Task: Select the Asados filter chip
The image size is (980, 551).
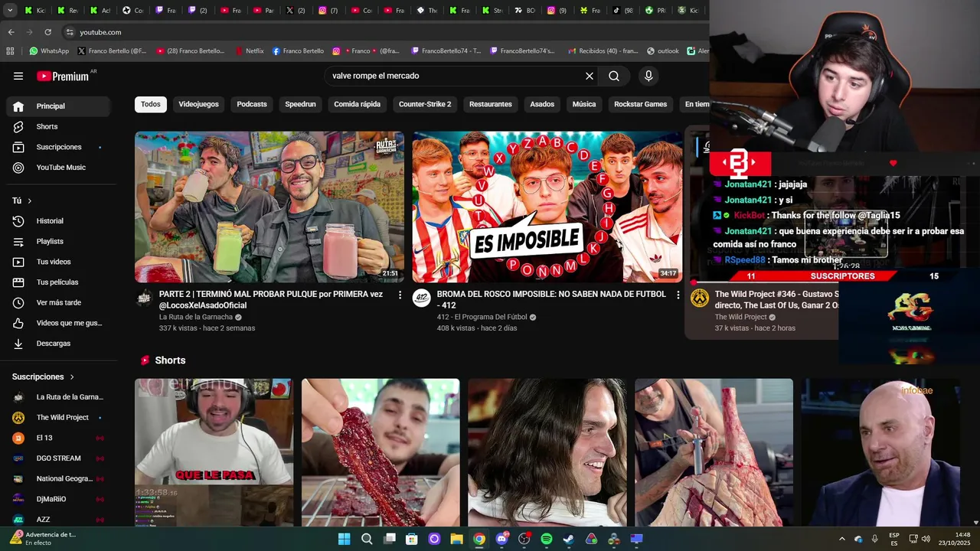Action: pyautogui.click(x=542, y=104)
